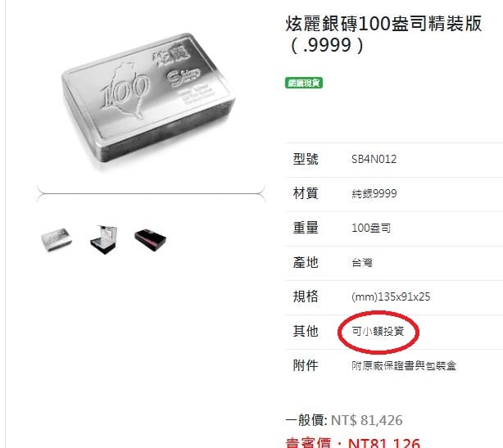Click the main silver bar product image
The height and width of the screenshot is (448, 503).
coord(148,101)
